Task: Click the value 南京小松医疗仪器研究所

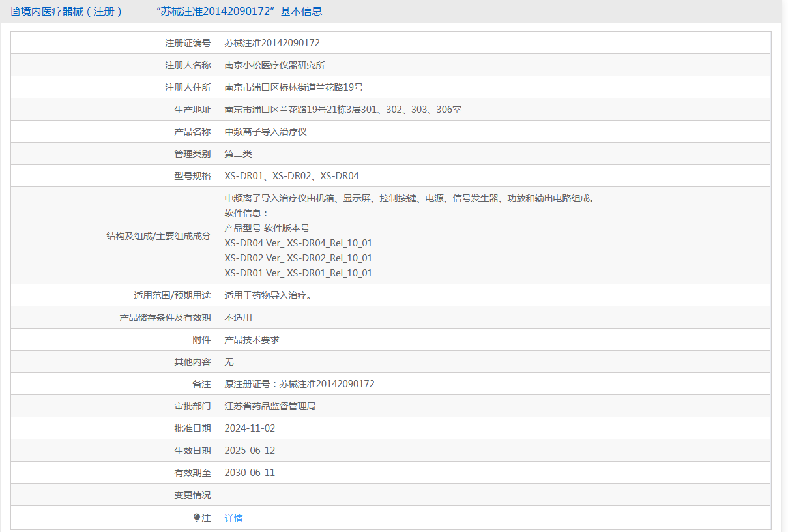Action: (x=274, y=65)
